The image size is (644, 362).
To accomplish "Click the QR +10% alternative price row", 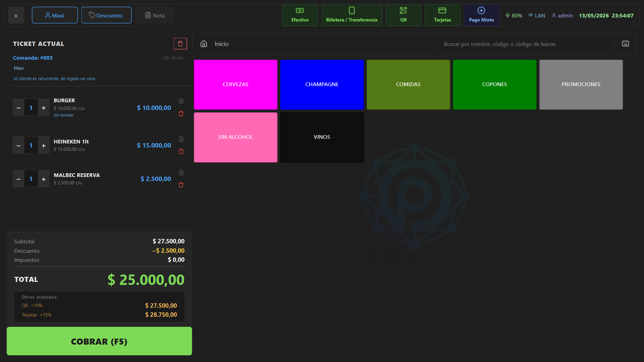I will pyautogui.click(x=99, y=305).
